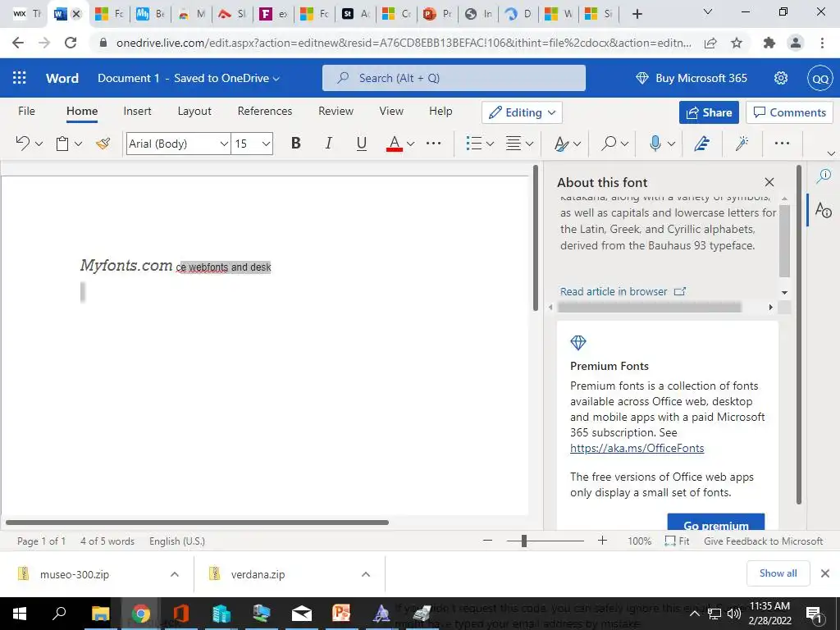
Task: Expand the paste options dropdown
Action: [78, 144]
